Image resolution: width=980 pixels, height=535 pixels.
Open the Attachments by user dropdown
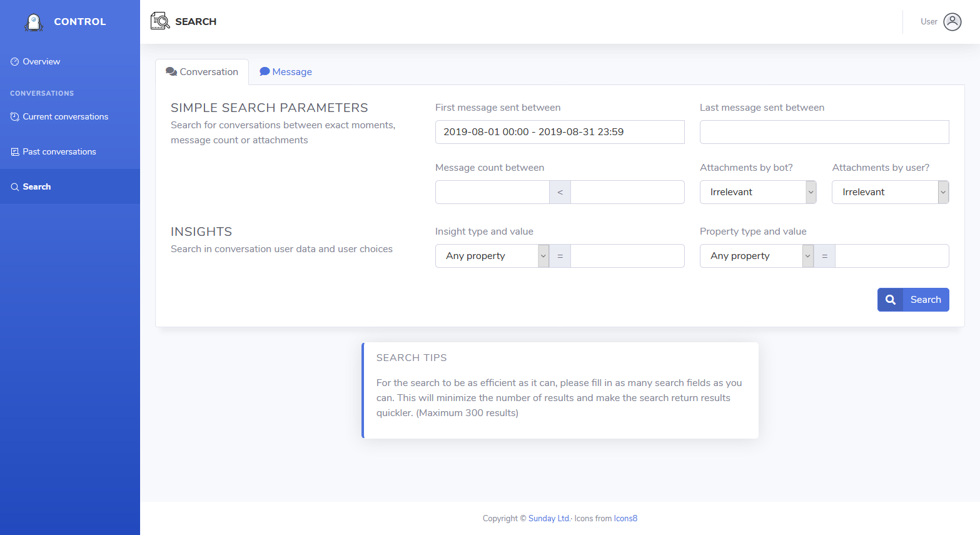[889, 192]
